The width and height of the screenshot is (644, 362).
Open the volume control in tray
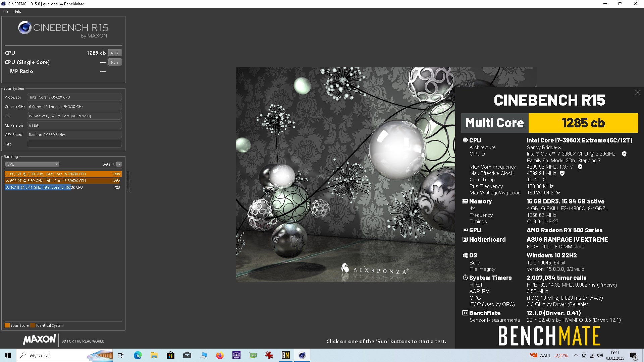(600, 355)
